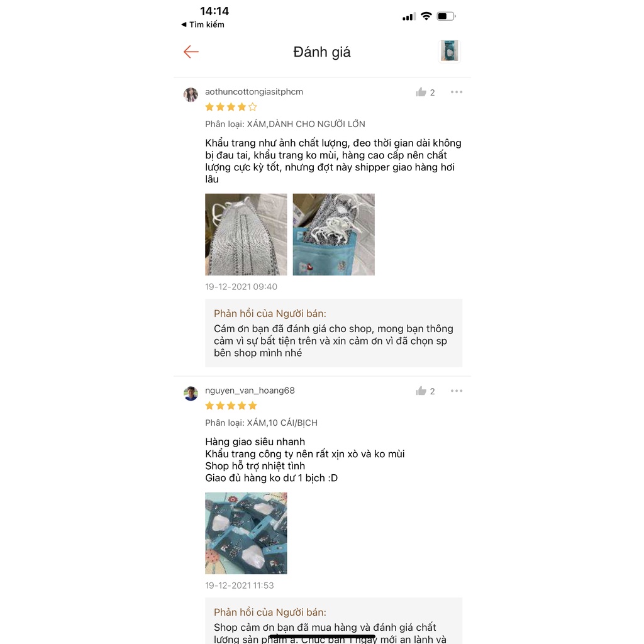Tap the five-star rating of second review
Screen dimensions: 644x644
231,406
